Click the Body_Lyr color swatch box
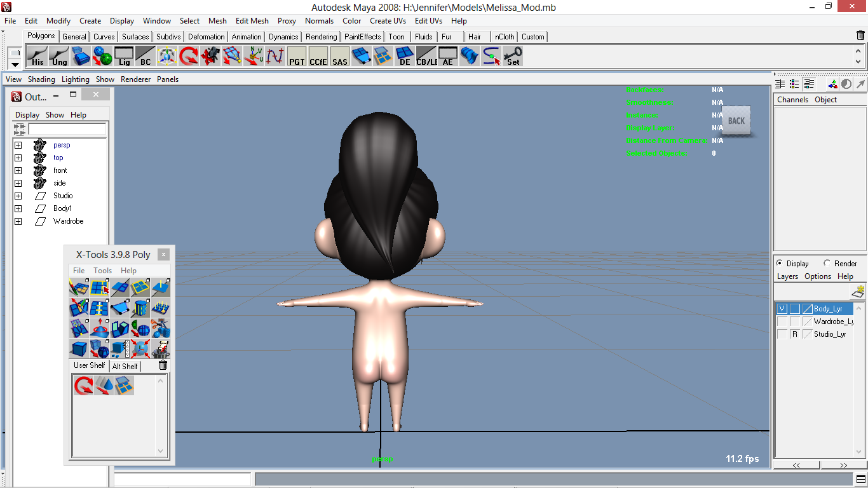The image size is (868, 488). point(807,309)
